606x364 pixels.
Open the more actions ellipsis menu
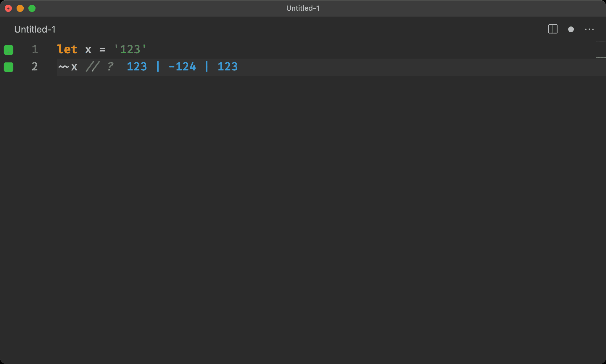tap(589, 29)
